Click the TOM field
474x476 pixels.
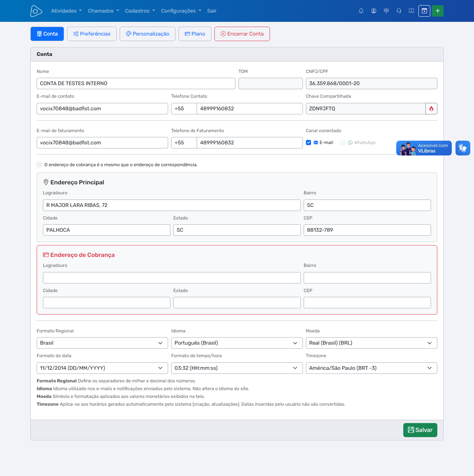pos(271,83)
